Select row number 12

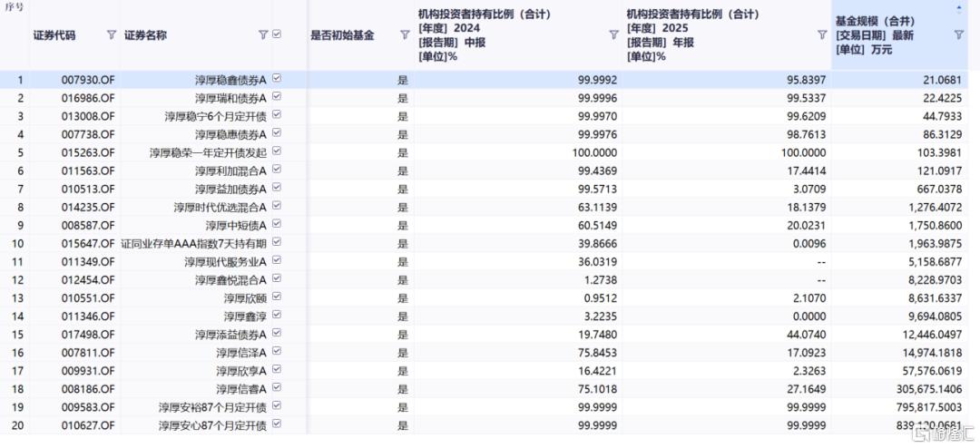(x=18, y=280)
